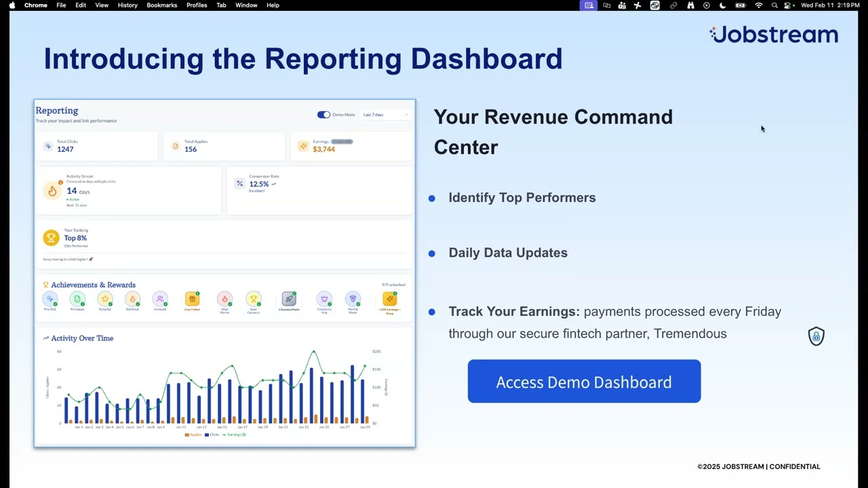Open the Window menu
The image size is (868, 488).
(x=246, y=5)
